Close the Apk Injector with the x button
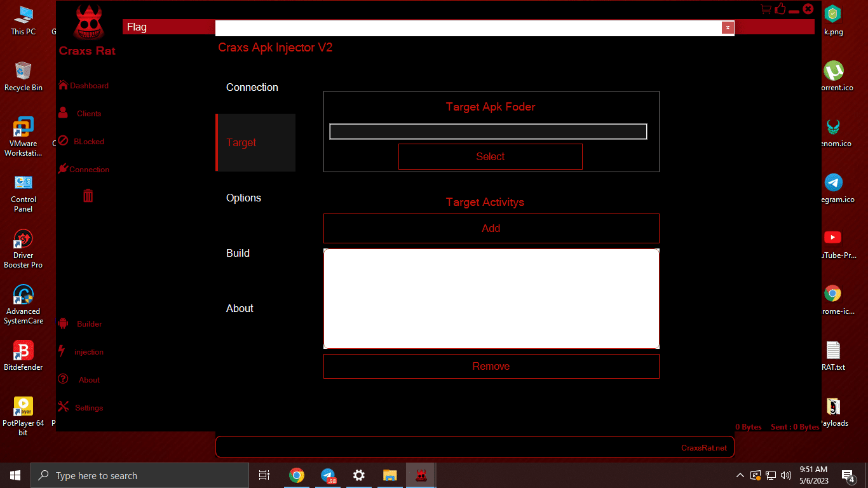The image size is (868, 488). (728, 27)
